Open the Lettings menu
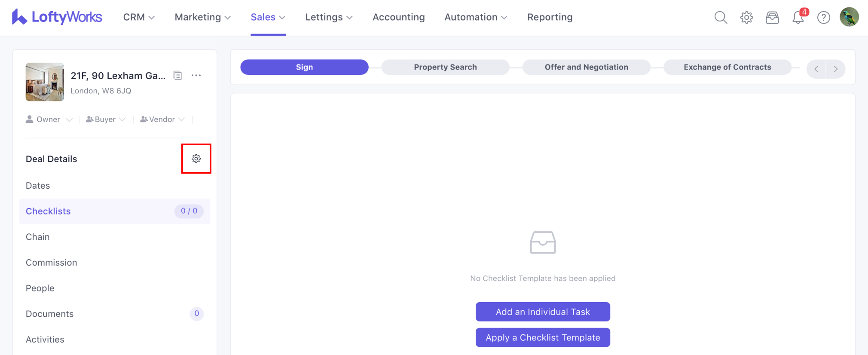 coord(329,17)
